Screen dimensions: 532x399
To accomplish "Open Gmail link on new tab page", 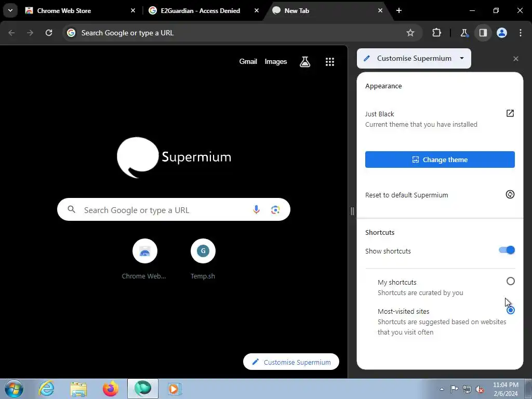I will [248, 61].
